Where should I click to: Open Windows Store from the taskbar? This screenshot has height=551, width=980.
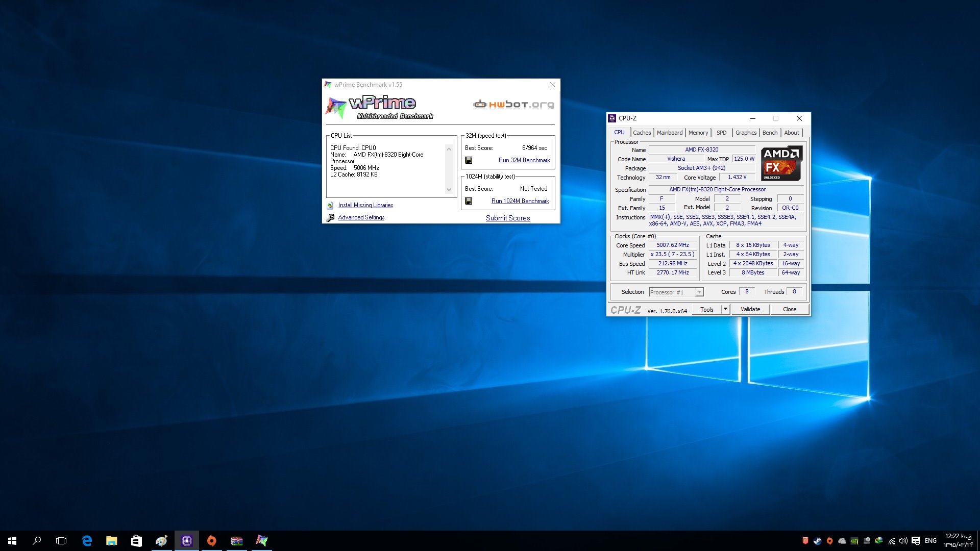tap(136, 541)
